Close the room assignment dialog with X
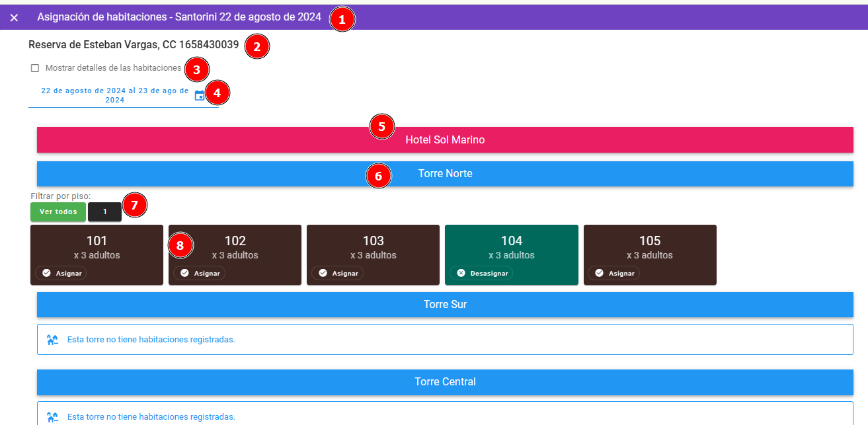Viewport: 868px width, 425px height. click(14, 18)
